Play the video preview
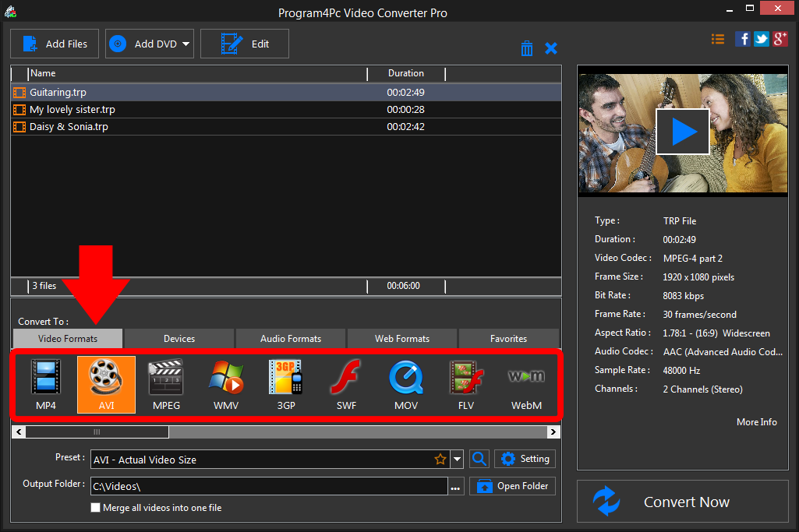The width and height of the screenshot is (799, 532). pyautogui.click(x=683, y=131)
